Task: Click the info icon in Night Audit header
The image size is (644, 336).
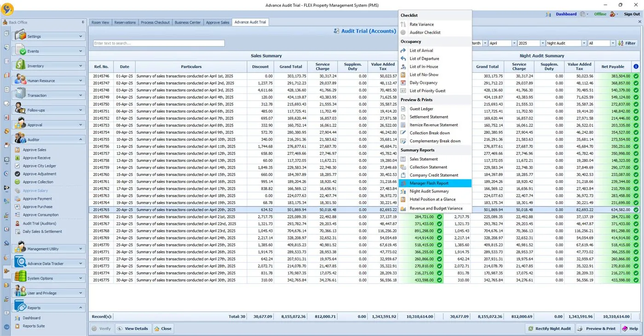Action: (x=636, y=67)
